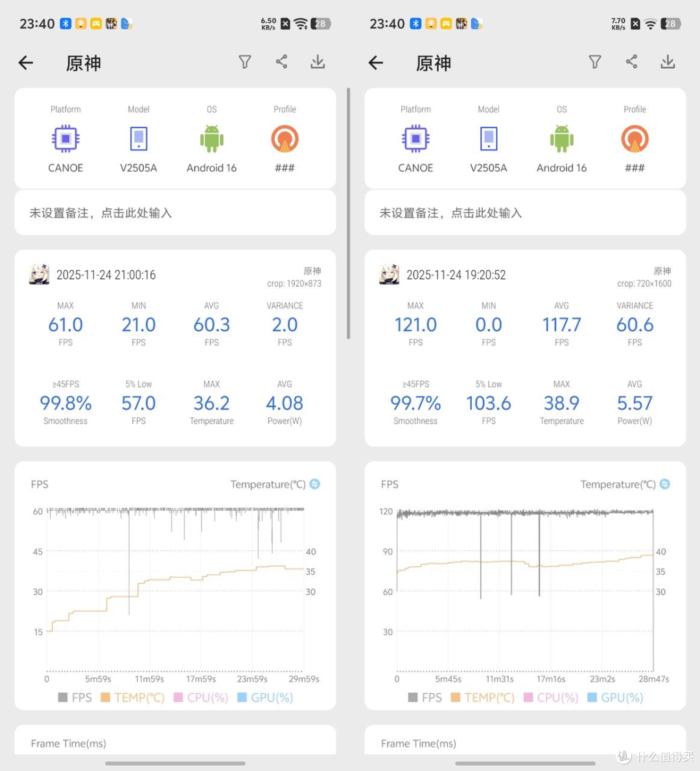The height and width of the screenshot is (771, 700).
Task: Tap MAX 38.9 Temperature value
Action: 562,403
